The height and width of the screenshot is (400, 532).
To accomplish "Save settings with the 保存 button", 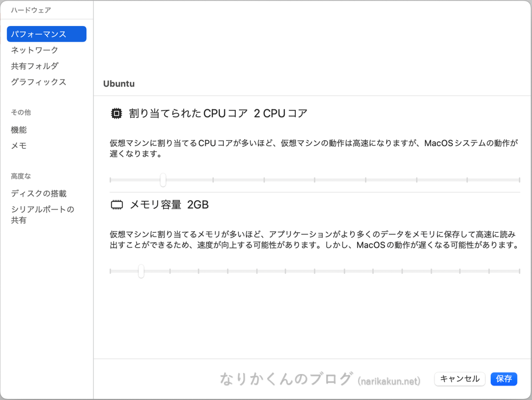I will click(504, 379).
